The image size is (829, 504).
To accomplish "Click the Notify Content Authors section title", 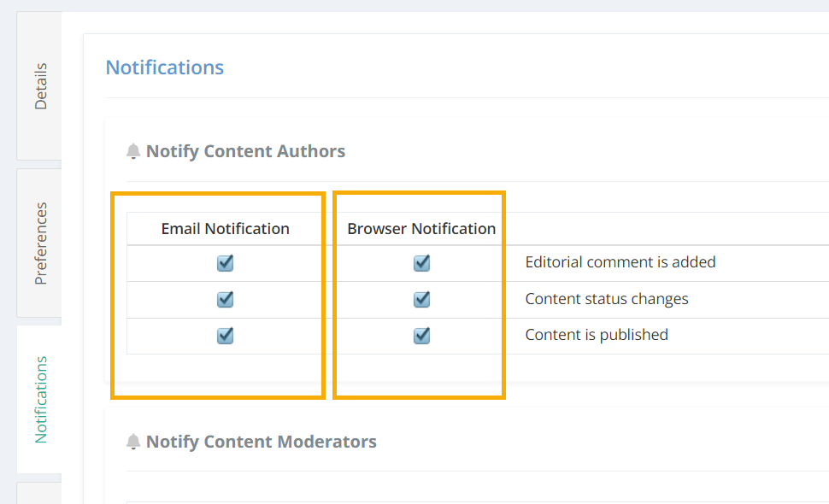I will tap(245, 151).
